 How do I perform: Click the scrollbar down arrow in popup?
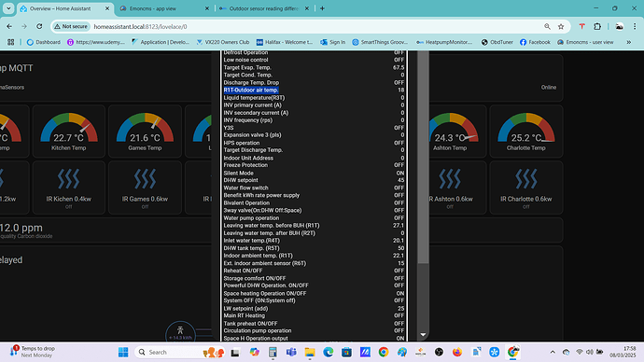[423, 335]
